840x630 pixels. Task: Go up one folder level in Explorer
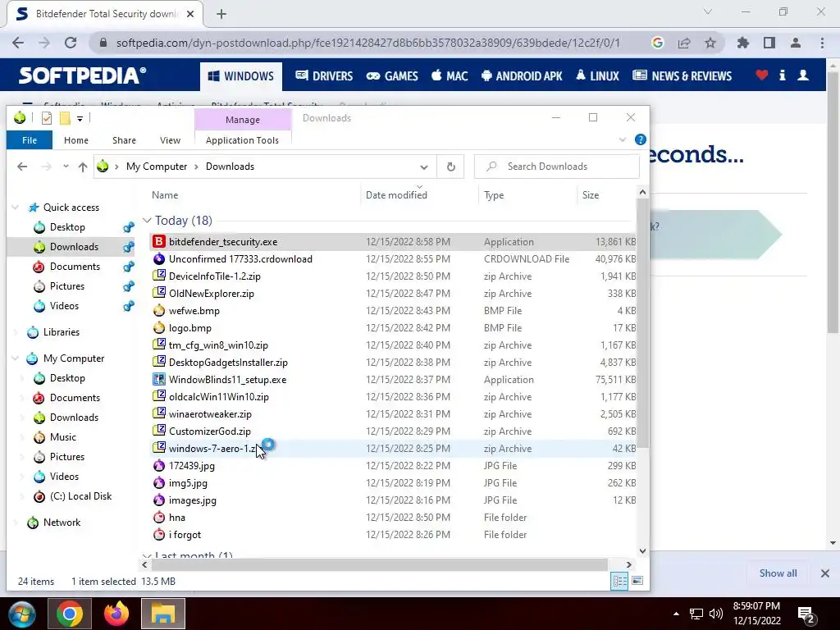pos(83,167)
